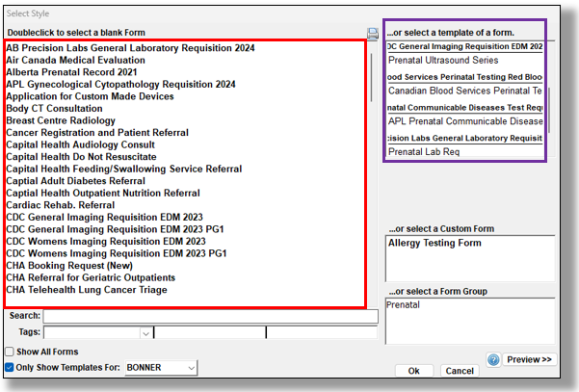The image size is (579, 392).
Task: Select Capital Health Feeding/Swallowing Service Referral
Action: (124, 170)
